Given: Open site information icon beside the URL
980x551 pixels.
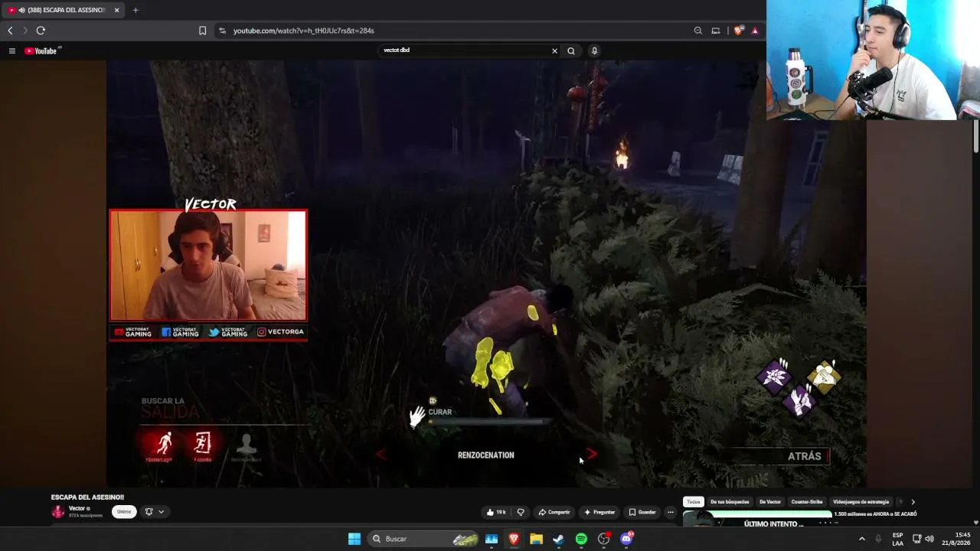Looking at the screenshot, I should pyautogui.click(x=222, y=31).
